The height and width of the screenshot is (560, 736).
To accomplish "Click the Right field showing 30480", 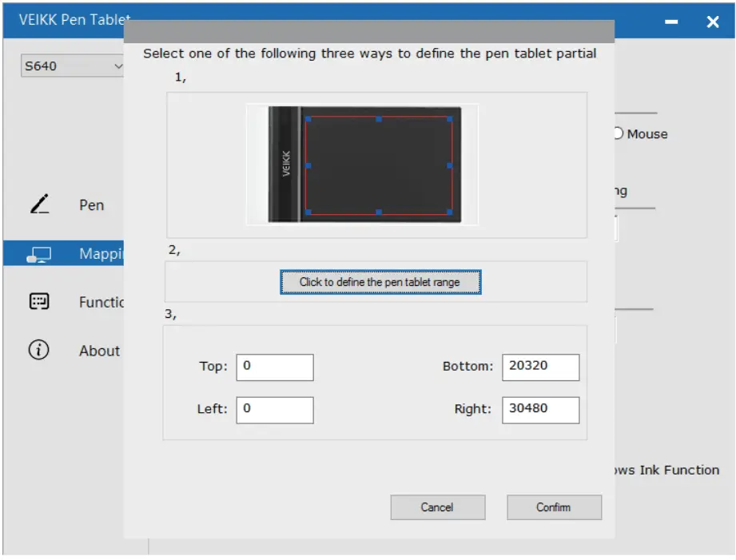I will tap(540, 410).
